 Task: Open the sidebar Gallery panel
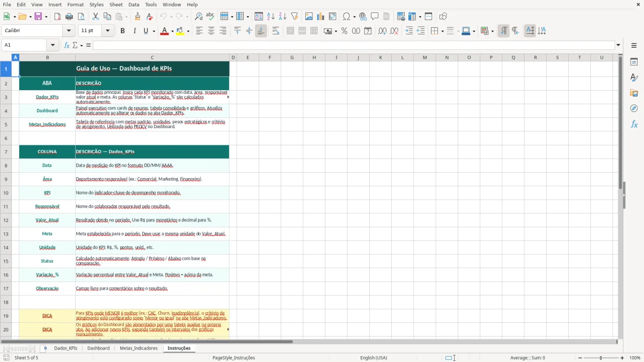pyautogui.click(x=634, y=93)
